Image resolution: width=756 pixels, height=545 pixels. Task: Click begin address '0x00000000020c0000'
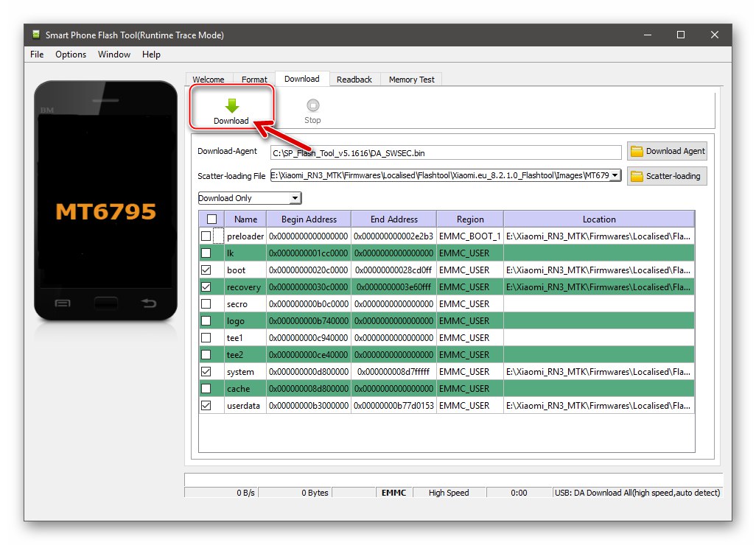[x=309, y=270]
